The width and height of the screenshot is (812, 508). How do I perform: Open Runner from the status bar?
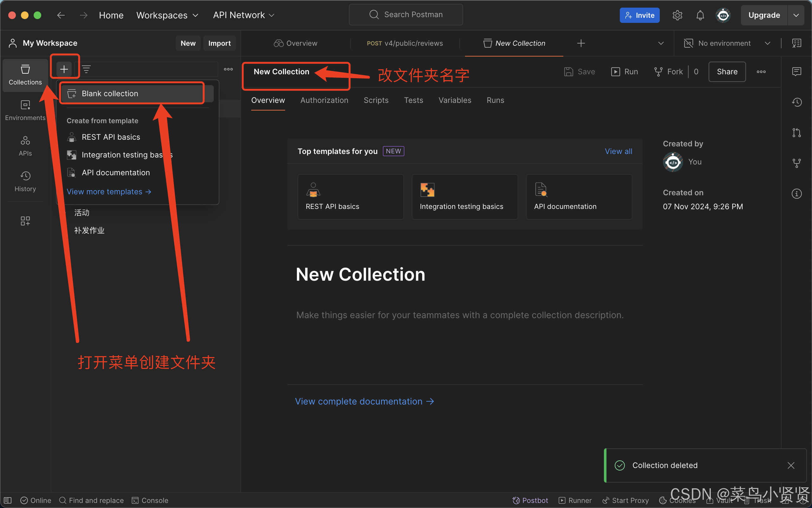click(575, 500)
